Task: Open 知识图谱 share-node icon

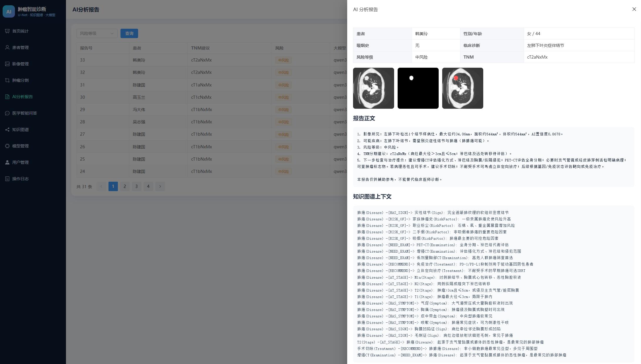Action: tap(7, 130)
